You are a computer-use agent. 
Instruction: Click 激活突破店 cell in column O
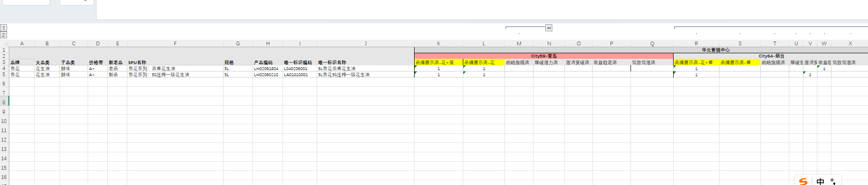click(x=579, y=62)
